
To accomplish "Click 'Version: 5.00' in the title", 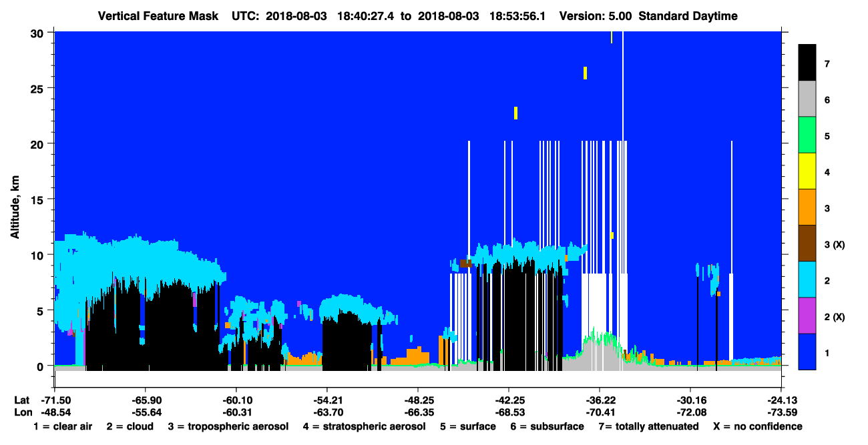I will tap(596, 16).
